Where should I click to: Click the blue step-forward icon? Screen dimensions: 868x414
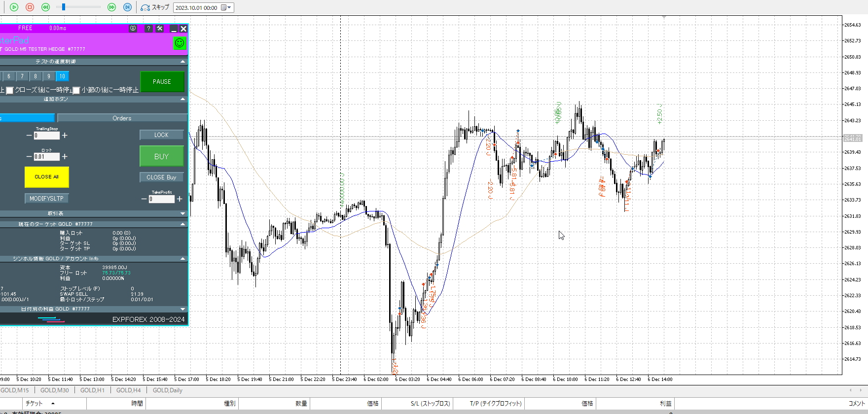pos(128,7)
